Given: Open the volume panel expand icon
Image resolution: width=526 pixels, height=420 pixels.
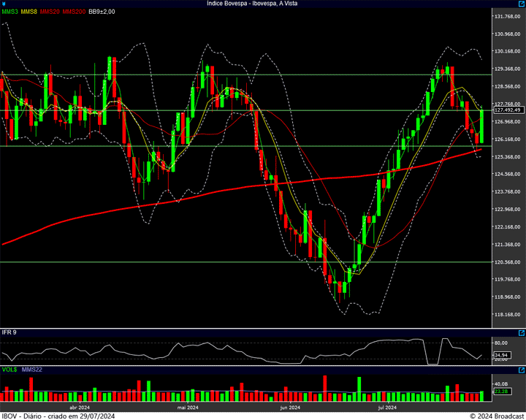Looking at the screenshot, I should (x=522, y=370).
